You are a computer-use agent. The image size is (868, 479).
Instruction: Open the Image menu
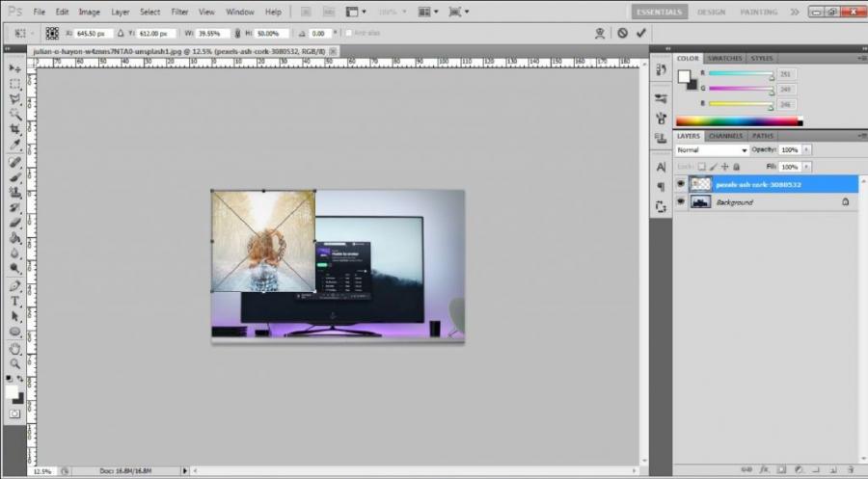(x=89, y=12)
